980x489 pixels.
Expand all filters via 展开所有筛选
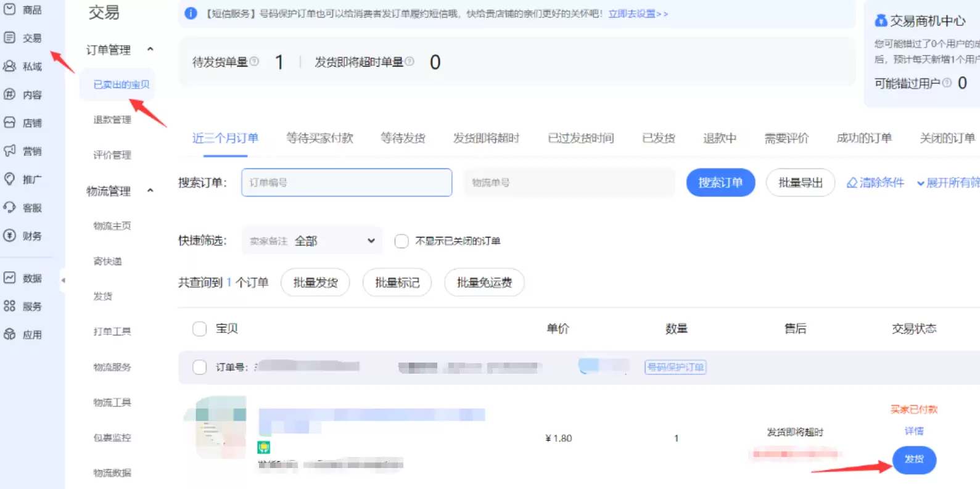point(948,183)
